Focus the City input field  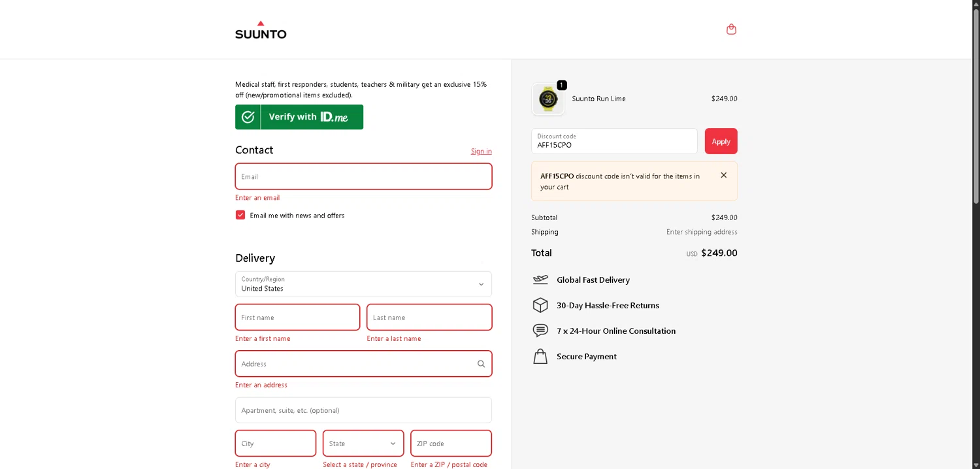tap(276, 444)
